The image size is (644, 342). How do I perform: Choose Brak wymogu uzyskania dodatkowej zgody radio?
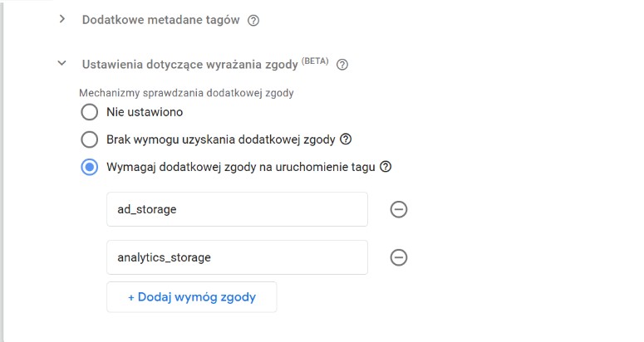[x=90, y=139]
